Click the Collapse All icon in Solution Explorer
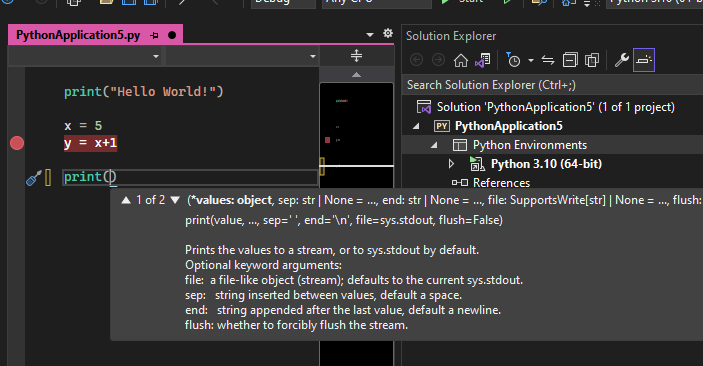This screenshot has height=366, width=703. coord(570,60)
